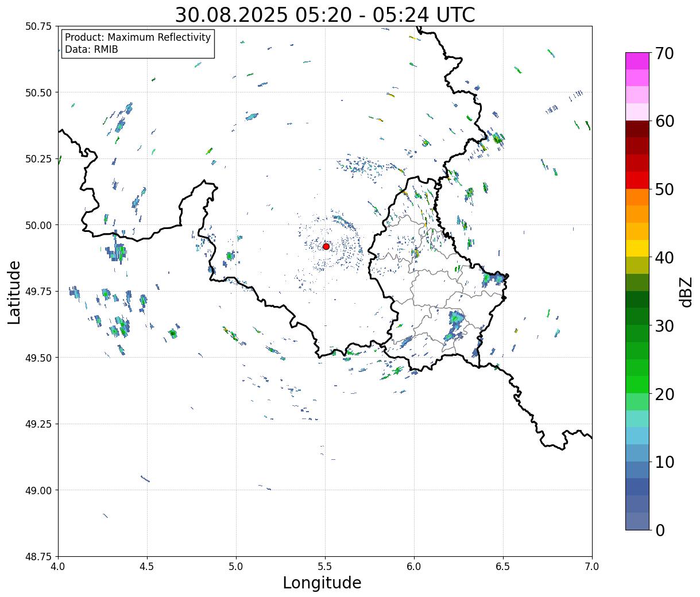
Task: Click latitude tick label 49.00
Action: 38,490
